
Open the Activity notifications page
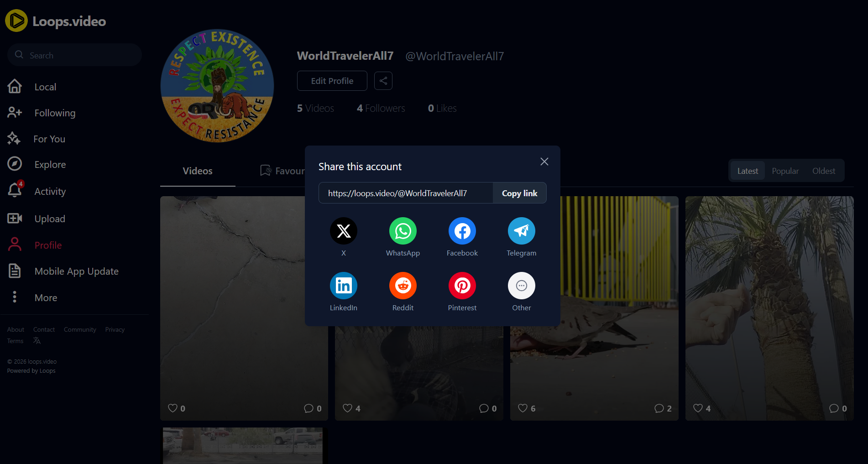[x=50, y=192]
